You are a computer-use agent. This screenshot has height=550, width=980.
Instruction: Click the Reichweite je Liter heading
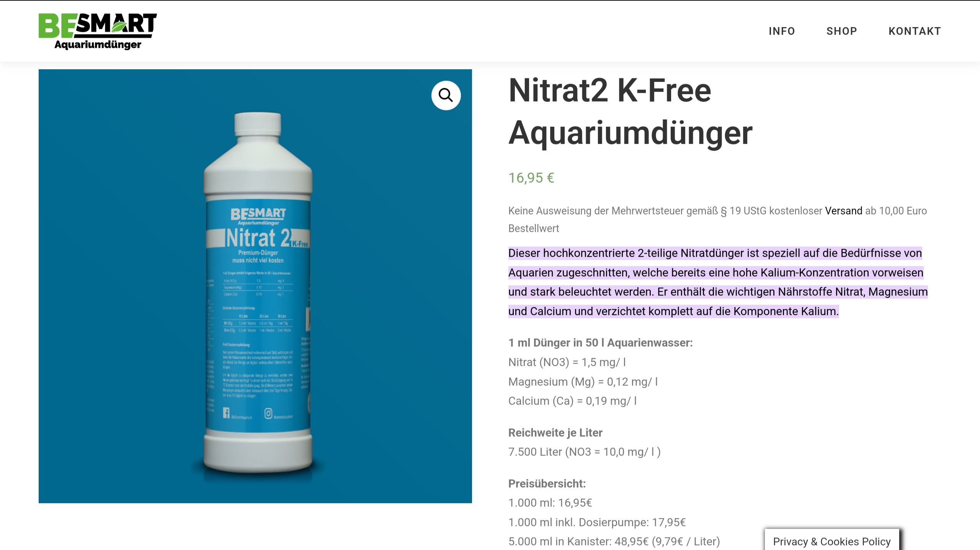coord(555,432)
